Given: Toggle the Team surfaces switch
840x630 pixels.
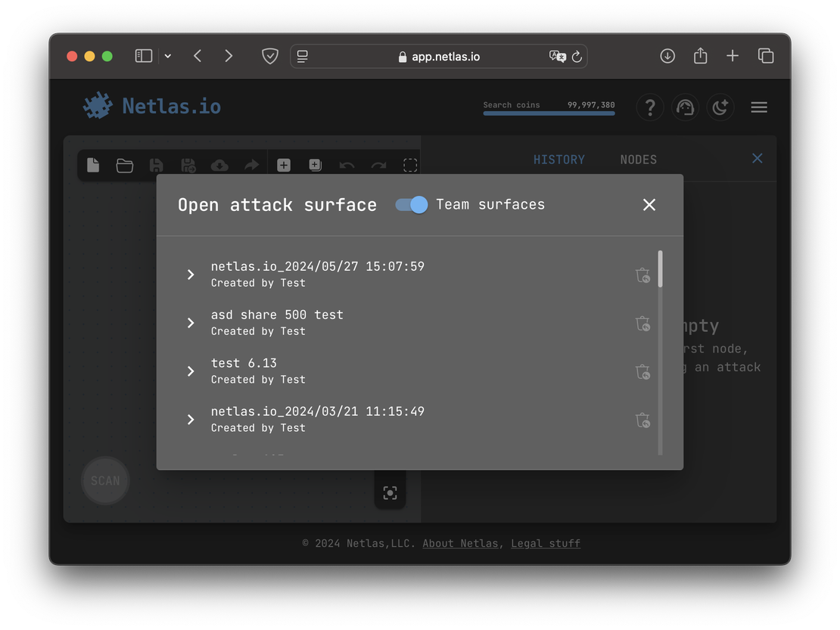Looking at the screenshot, I should [x=412, y=205].
